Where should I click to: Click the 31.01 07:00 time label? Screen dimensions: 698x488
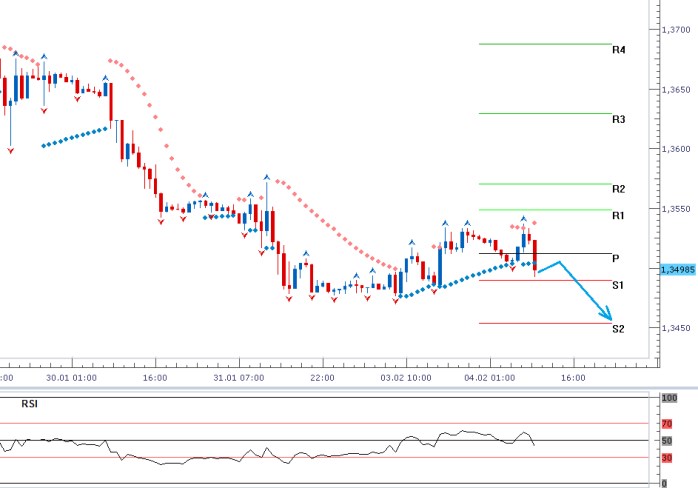pos(239,378)
